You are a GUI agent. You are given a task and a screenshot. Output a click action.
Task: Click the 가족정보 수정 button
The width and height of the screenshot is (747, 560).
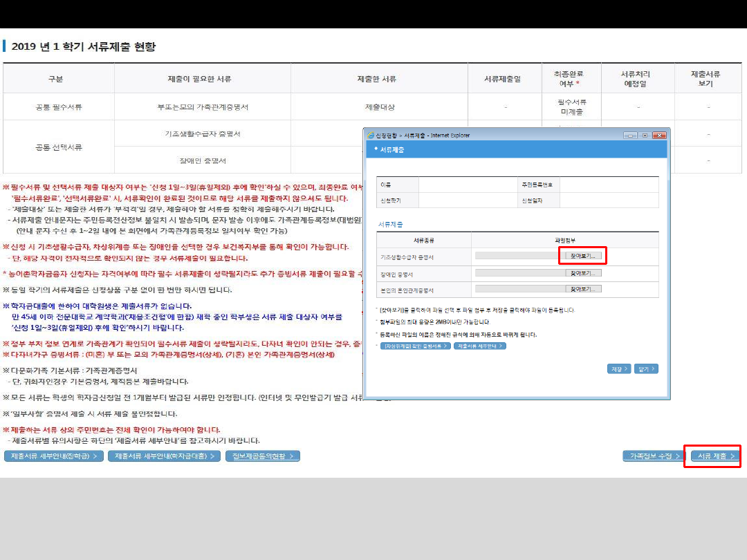tap(653, 456)
